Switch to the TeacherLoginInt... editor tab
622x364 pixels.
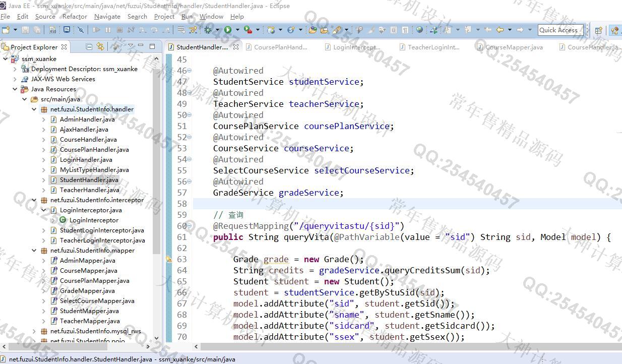428,47
